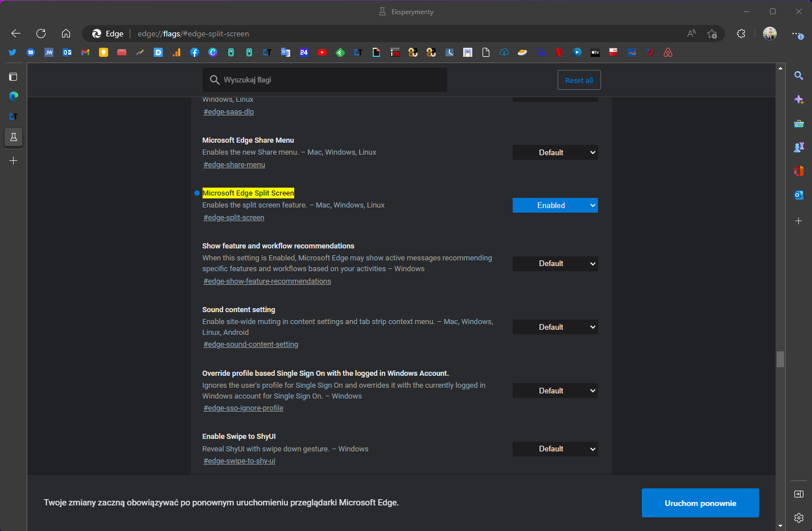The width and height of the screenshot is (812, 531).
Task: Open the Sound content setting dropdown
Action: coord(555,327)
